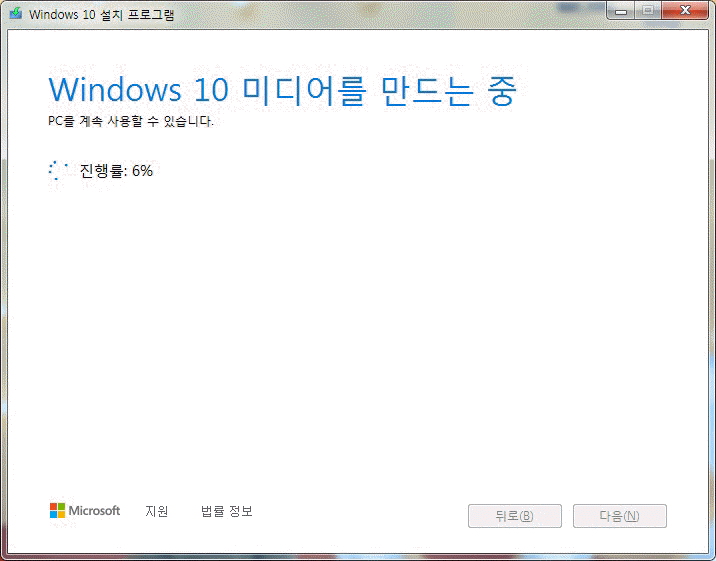Image resolution: width=716 pixels, height=561 pixels.
Task: Click the Windows 10 setup title bar icon
Action: [x=16, y=13]
